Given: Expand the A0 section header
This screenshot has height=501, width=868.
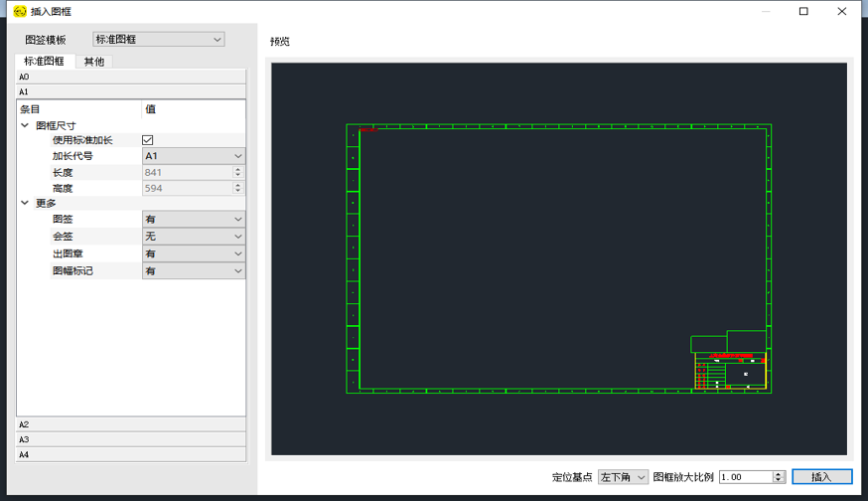Looking at the screenshot, I should coord(130,77).
